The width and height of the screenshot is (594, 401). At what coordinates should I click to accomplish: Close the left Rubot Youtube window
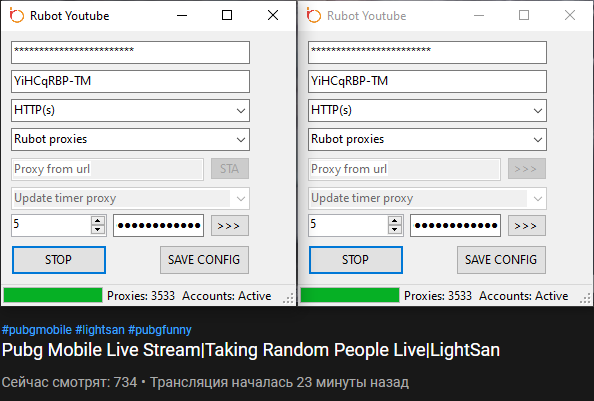click(273, 16)
